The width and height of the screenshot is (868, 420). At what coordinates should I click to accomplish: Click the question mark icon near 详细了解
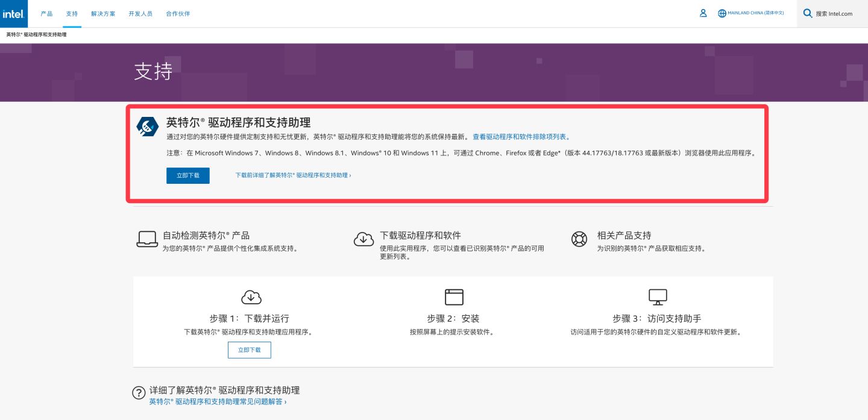tap(139, 392)
